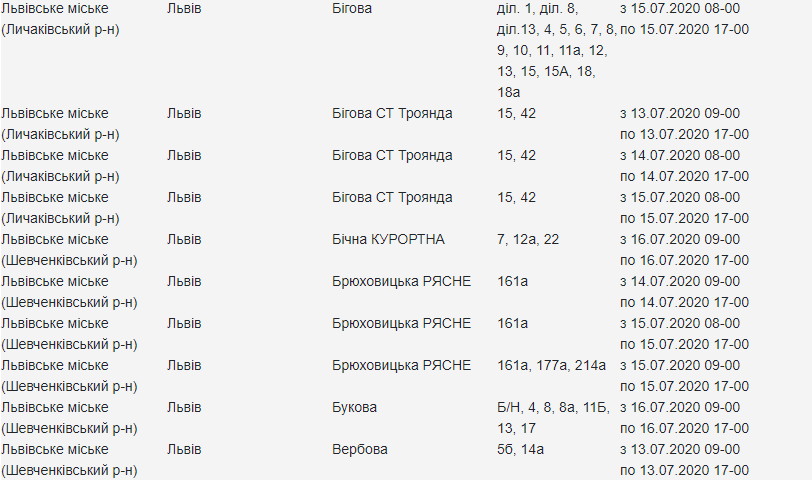Select house numbers "7, 12а, 22"

click(529, 239)
